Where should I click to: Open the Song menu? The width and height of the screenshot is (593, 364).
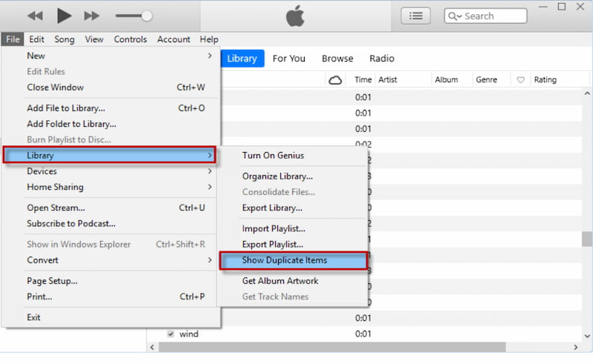pos(64,39)
